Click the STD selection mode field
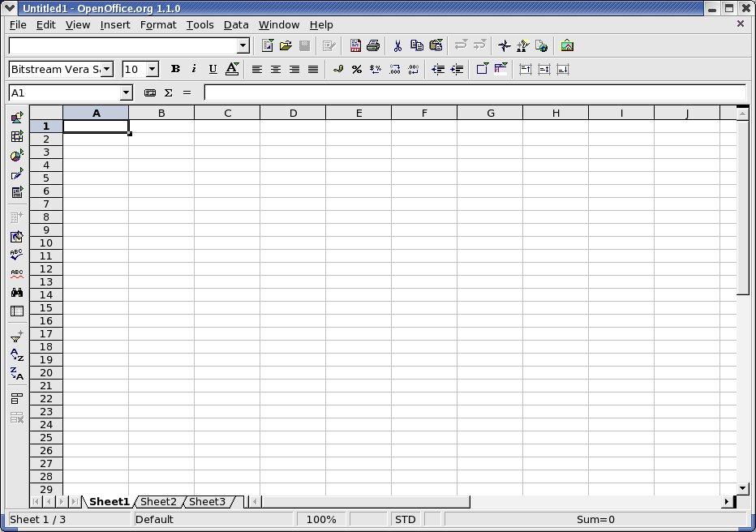The height and width of the screenshot is (532, 756). click(x=405, y=520)
